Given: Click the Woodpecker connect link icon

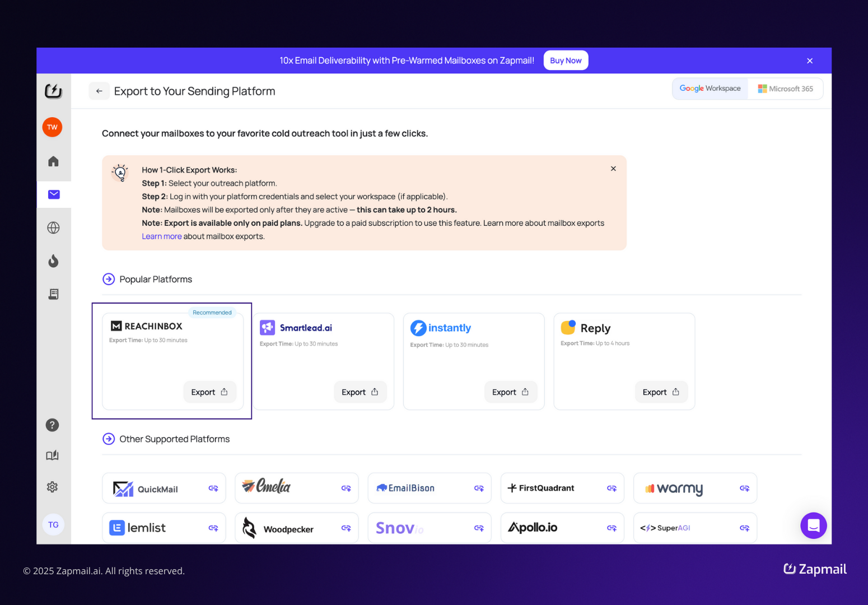Looking at the screenshot, I should coord(346,528).
